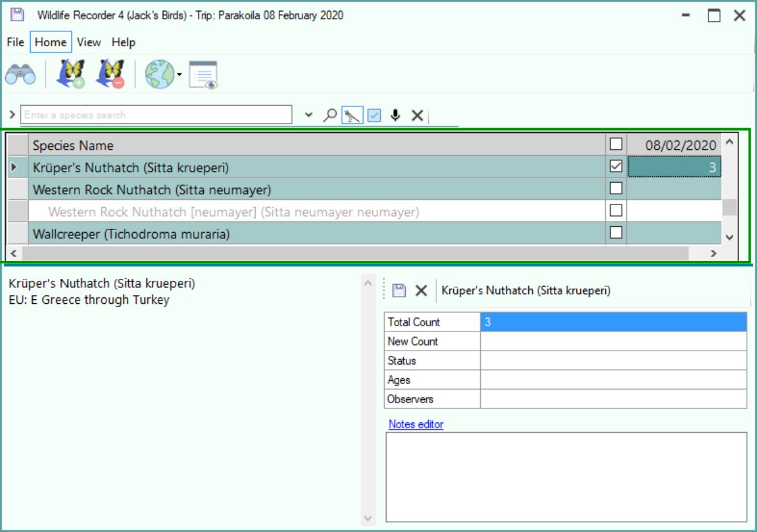Image resolution: width=757 pixels, height=532 pixels.
Task: Close the Wildlife Recorder window
Action: tap(740, 15)
